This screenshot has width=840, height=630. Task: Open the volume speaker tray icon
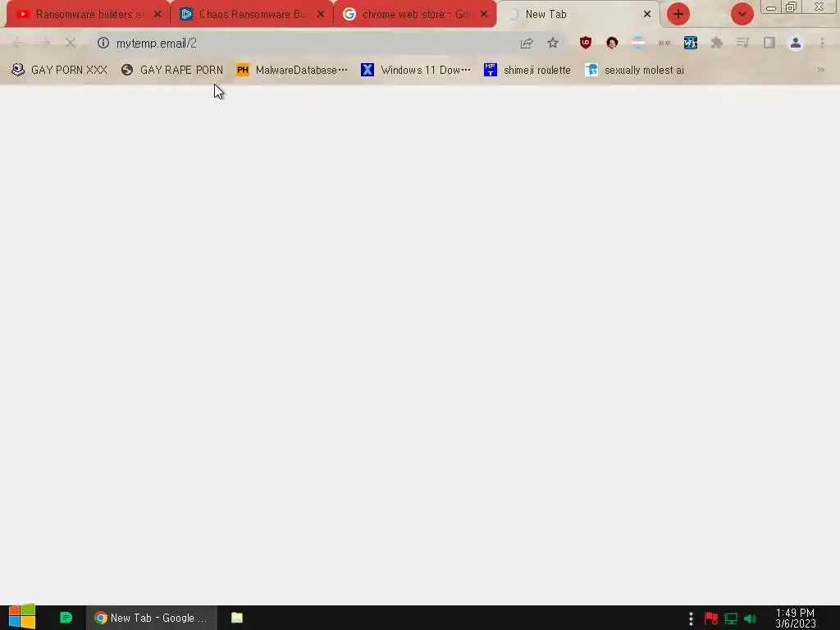tap(750, 619)
